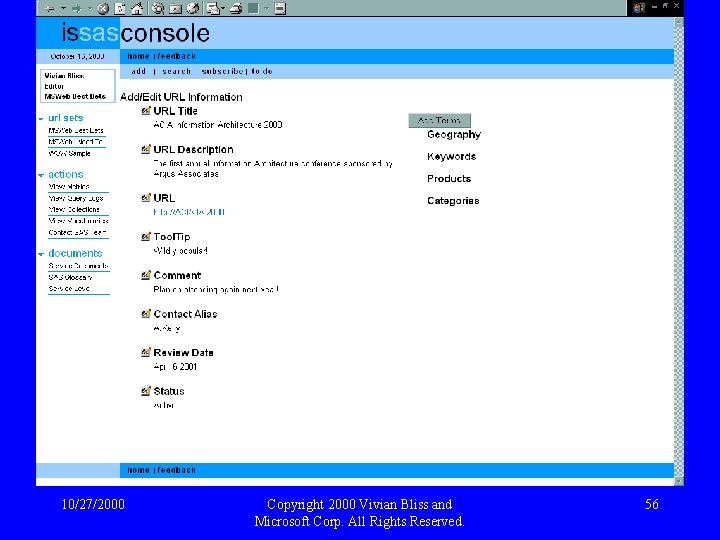
Task: Click the url sets heading
Action: (x=66, y=118)
